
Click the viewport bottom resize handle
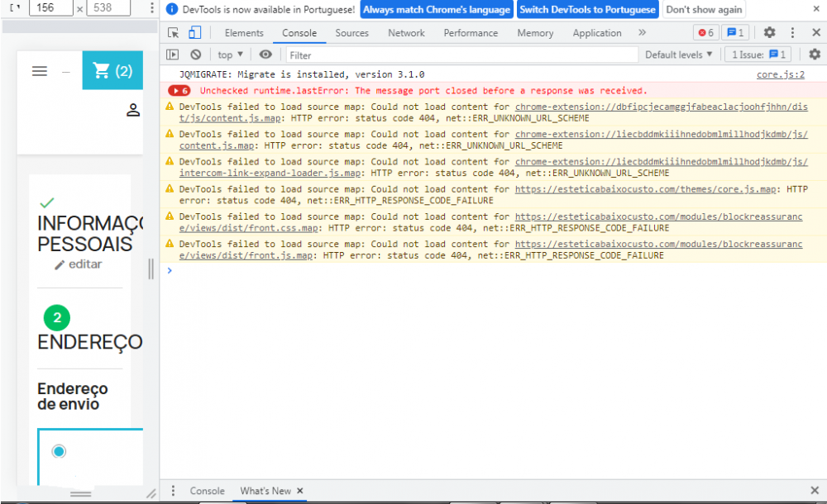tap(81, 494)
